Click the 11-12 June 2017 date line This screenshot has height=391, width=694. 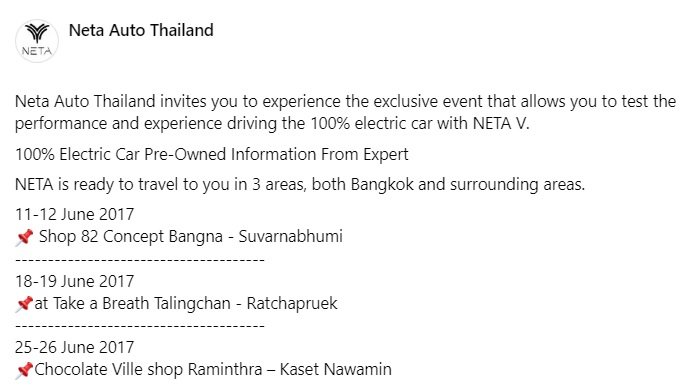click(74, 214)
